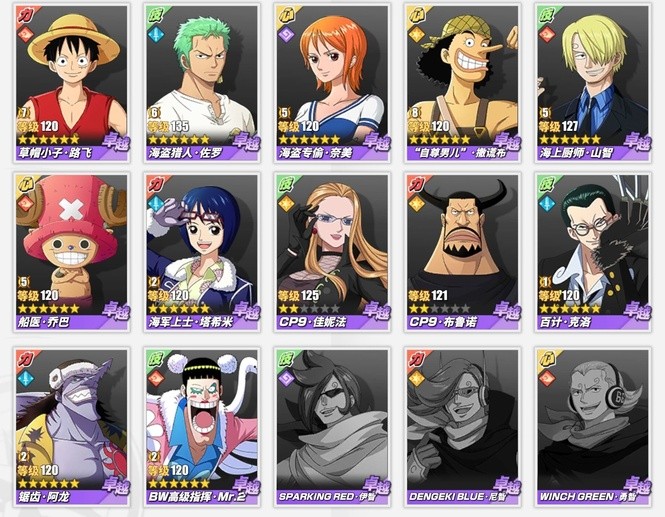Select the Luffy straw hat character card
This screenshot has height=517, width=665.
click(72, 83)
